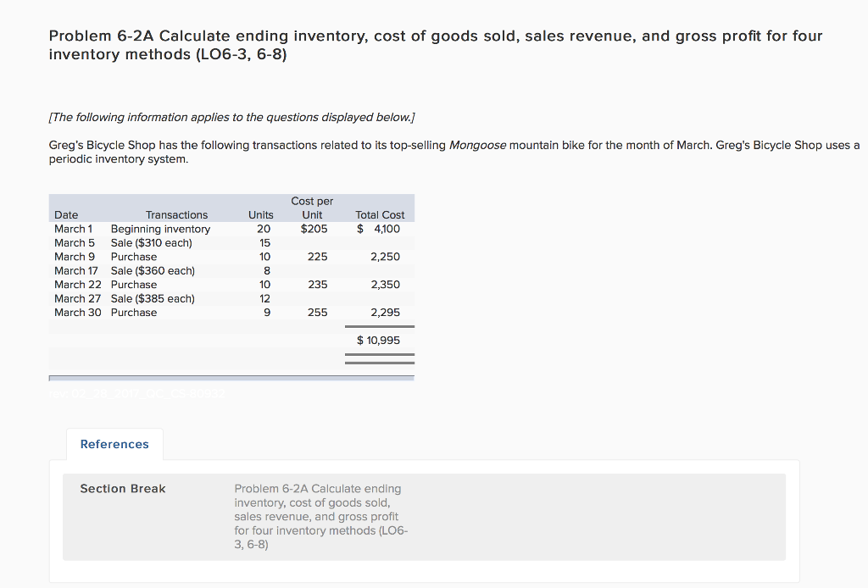Select the Date column header
Screen dimensions: 868x588
pyautogui.click(x=66, y=214)
